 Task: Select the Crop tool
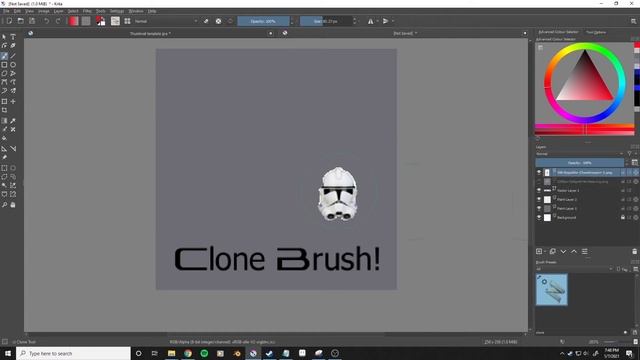coord(4,110)
